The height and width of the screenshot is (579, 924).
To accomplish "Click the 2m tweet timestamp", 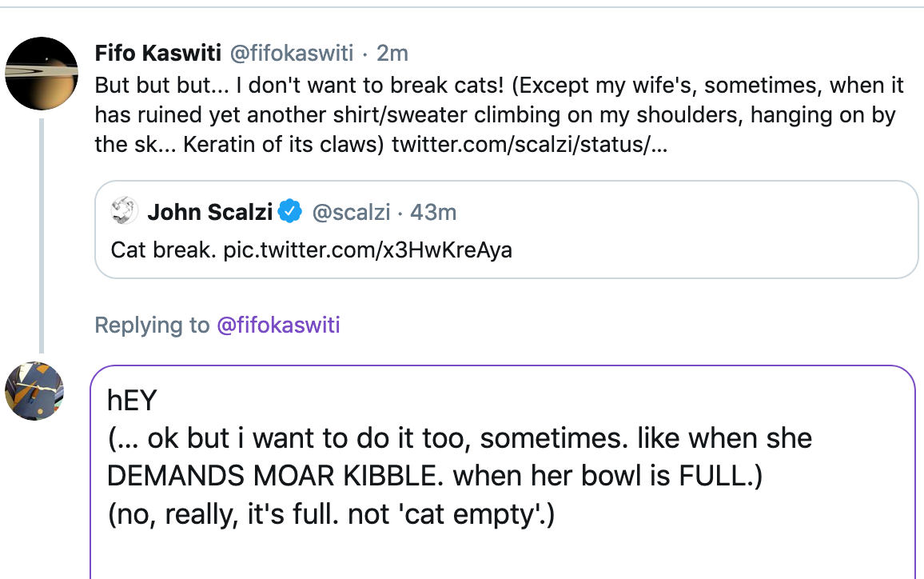I will coord(392,53).
